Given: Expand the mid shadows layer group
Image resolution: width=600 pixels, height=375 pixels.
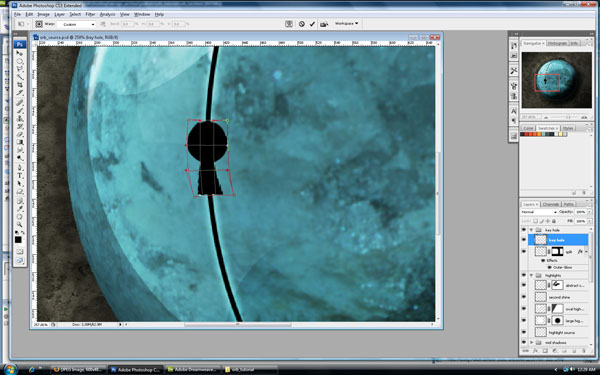Looking at the screenshot, I should (532, 342).
